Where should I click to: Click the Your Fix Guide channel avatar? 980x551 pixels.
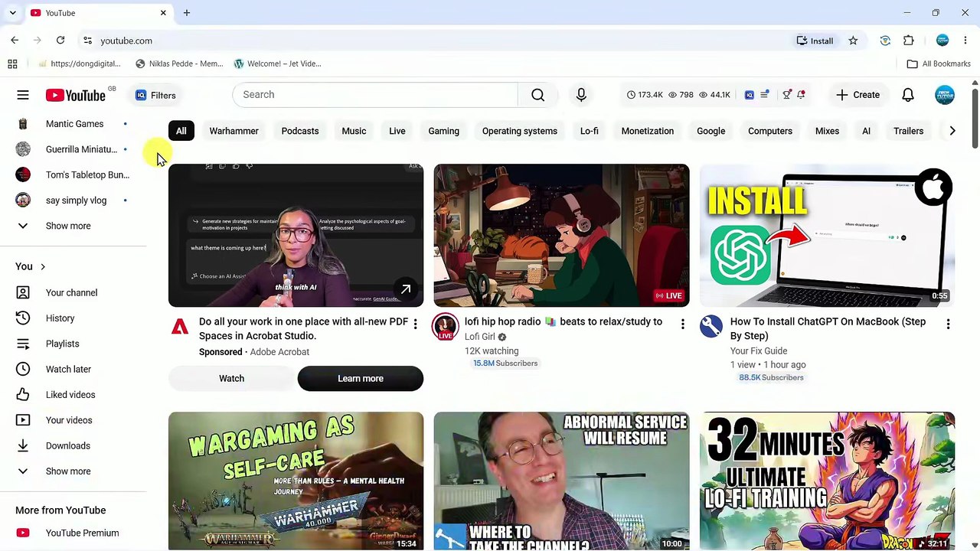(711, 327)
